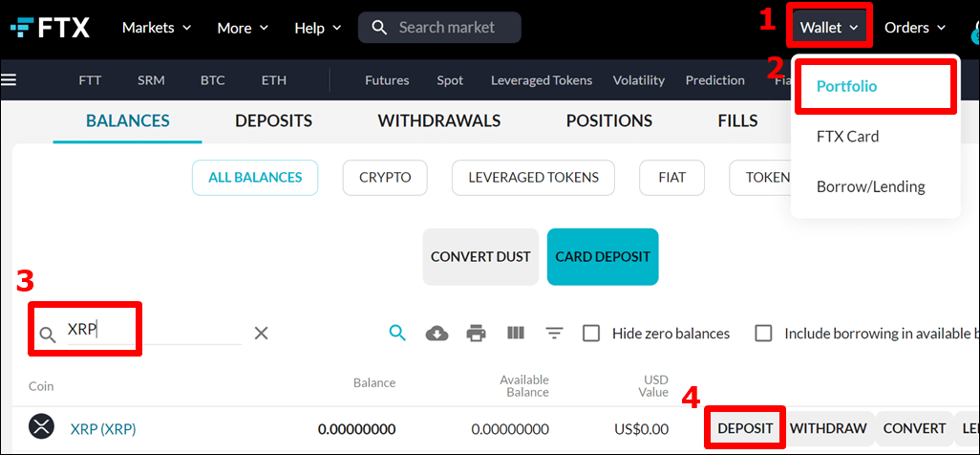The height and width of the screenshot is (455, 980).
Task: Click the CONVERT DUST button
Action: pos(480,256)
